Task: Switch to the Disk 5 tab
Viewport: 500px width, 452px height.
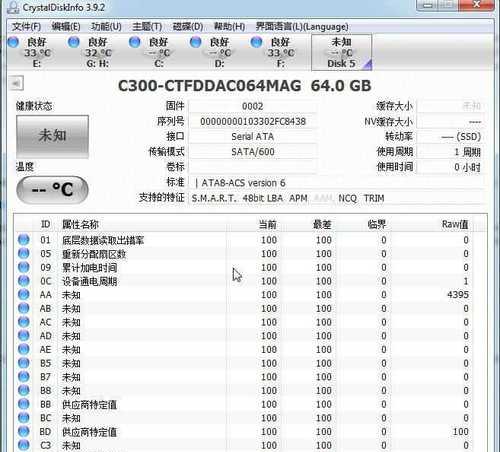Action: 341,52
